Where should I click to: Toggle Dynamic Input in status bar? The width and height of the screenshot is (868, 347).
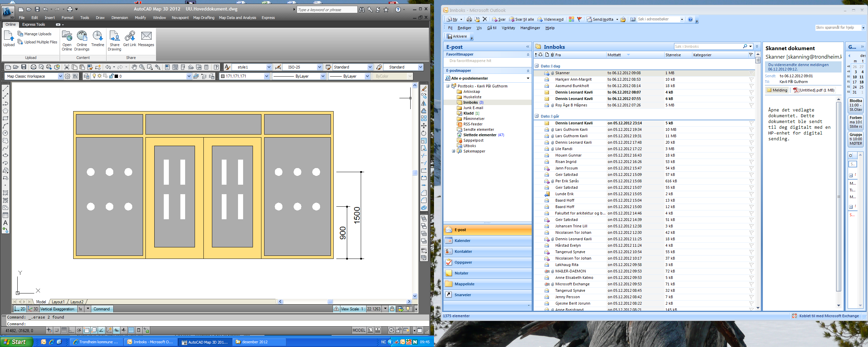[x=116, y=330]
